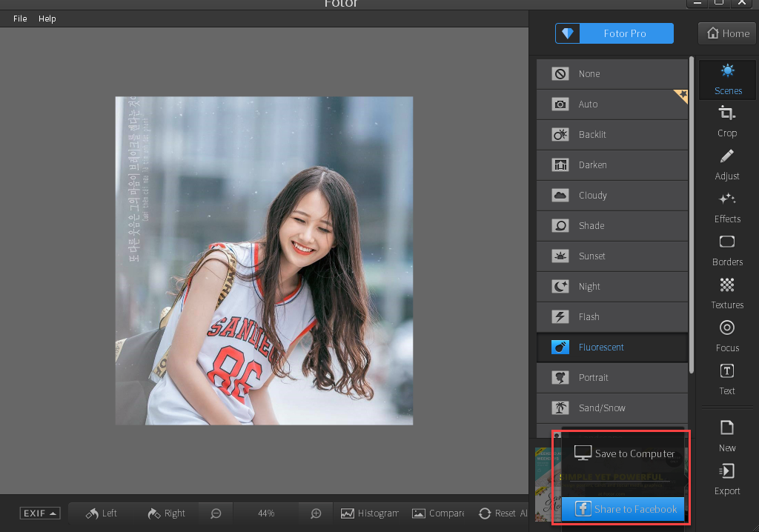759x532 pixels.
Task: Open the Textures panel
Action: pos(726,293)
